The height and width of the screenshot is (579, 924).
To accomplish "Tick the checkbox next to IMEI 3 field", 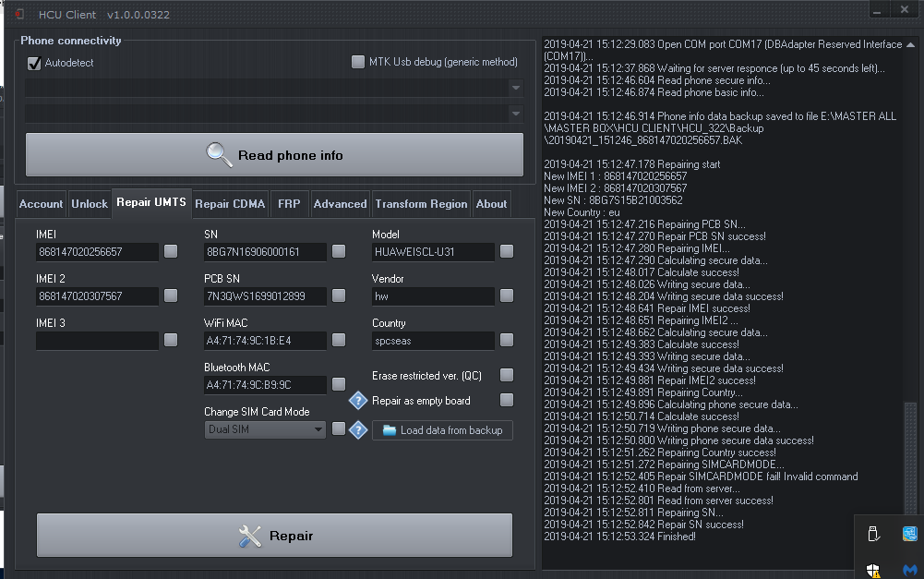I will 171,340.
